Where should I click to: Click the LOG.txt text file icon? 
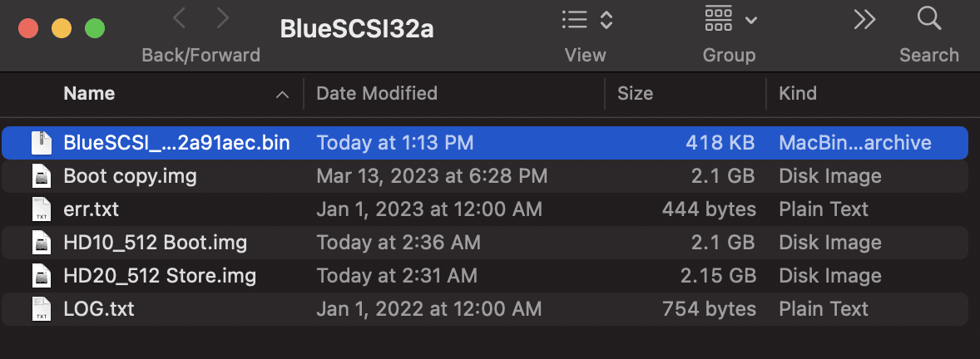[41, 309]
